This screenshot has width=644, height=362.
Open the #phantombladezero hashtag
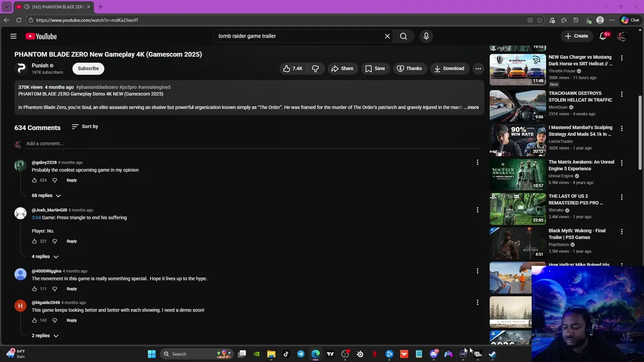tap(97, 87)
